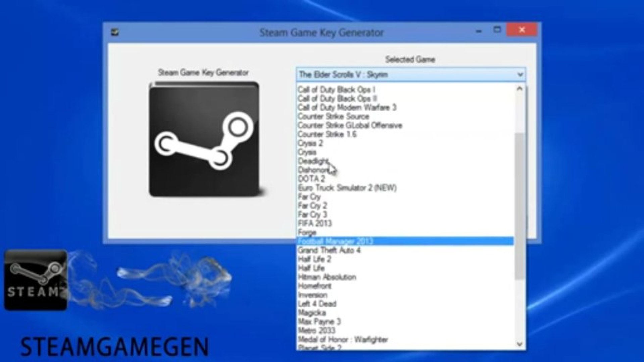This screenshot has width=644, height=362.
Task: Minimize the Steam Game Key Generator window
Action: (479, 31)
